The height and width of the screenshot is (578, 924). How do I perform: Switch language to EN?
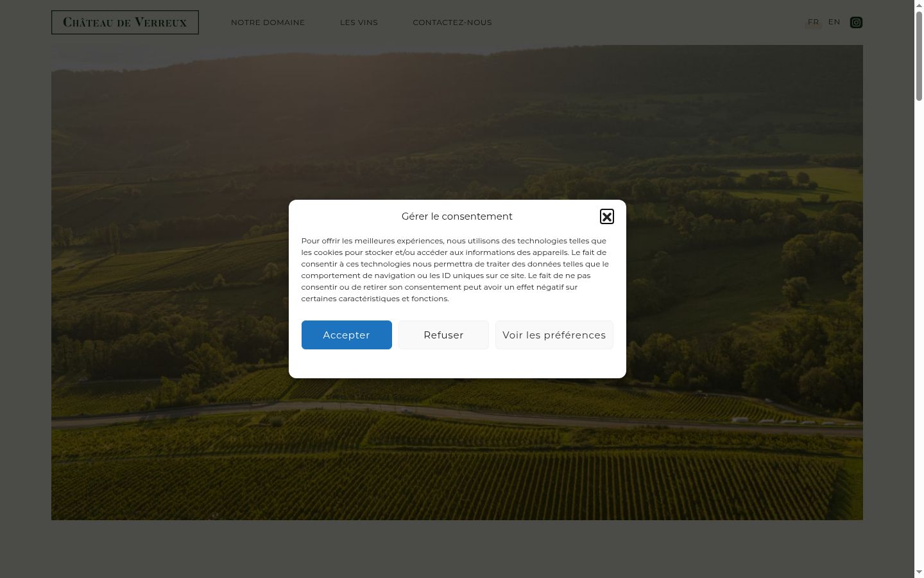[x=834, y=22]
